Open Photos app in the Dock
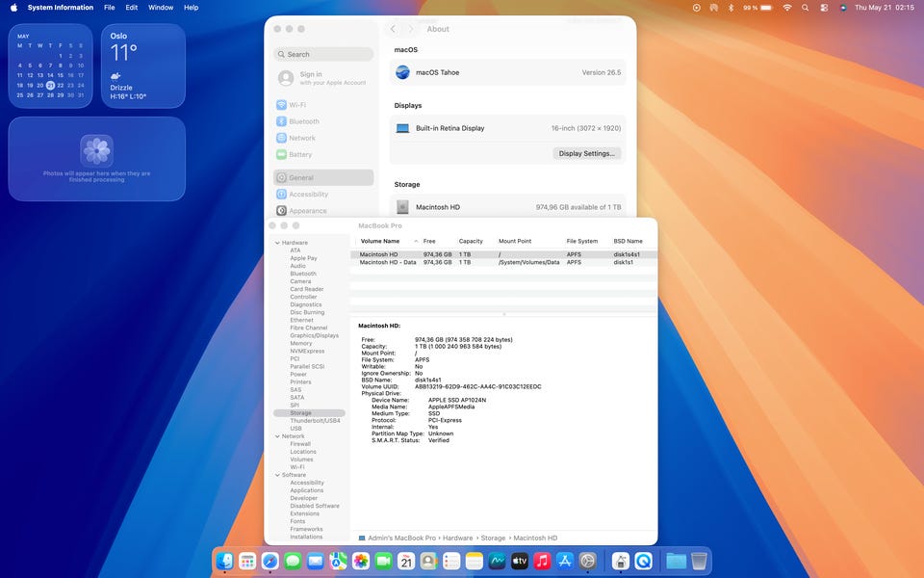The width and height of the screenshot is (924, 578). (x=361, y=561)
